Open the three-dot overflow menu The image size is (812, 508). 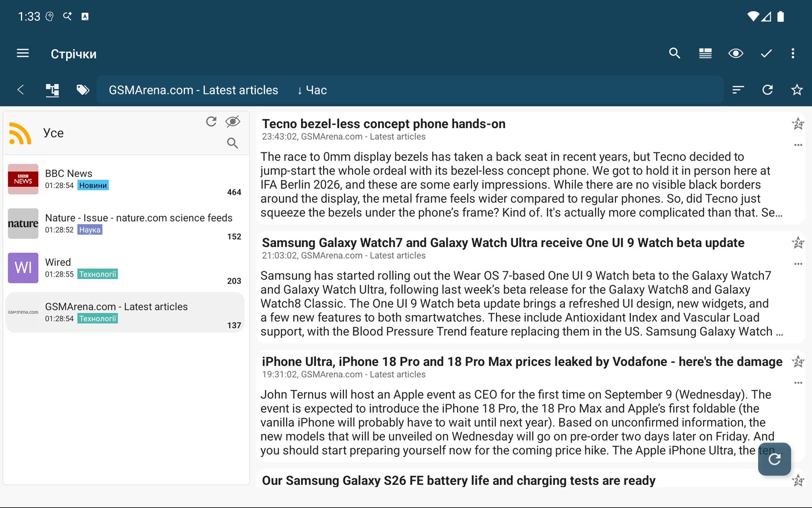[x=793, y=53]
